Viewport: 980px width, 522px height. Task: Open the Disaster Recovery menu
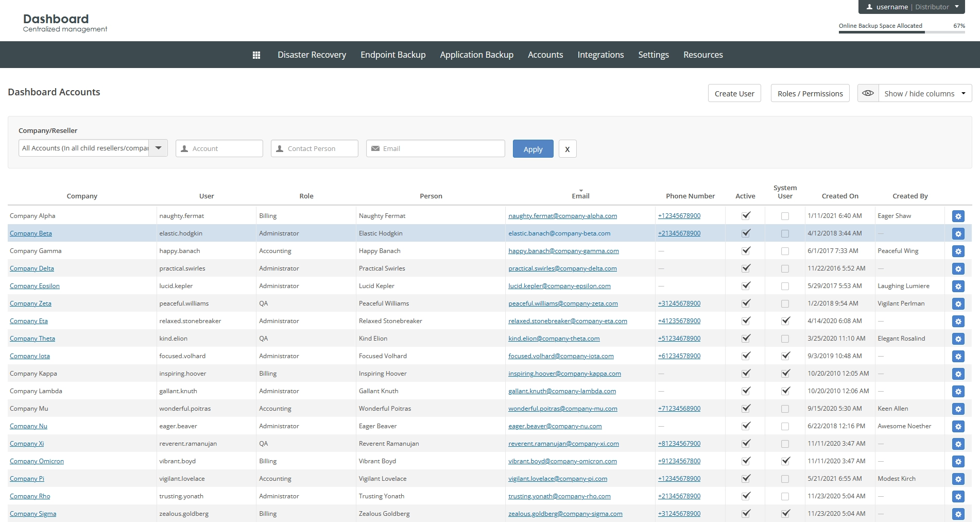tap(312, 55)
